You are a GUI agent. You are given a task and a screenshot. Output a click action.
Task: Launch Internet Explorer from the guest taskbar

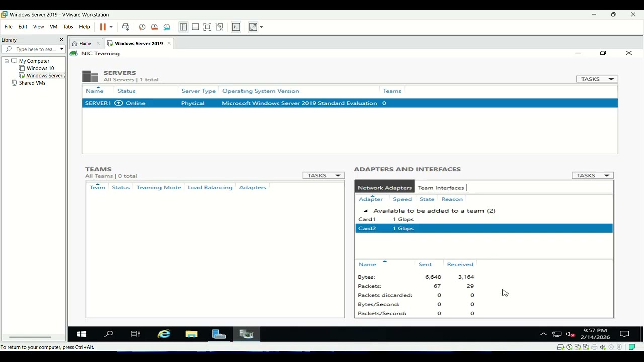tap(164, 334)
